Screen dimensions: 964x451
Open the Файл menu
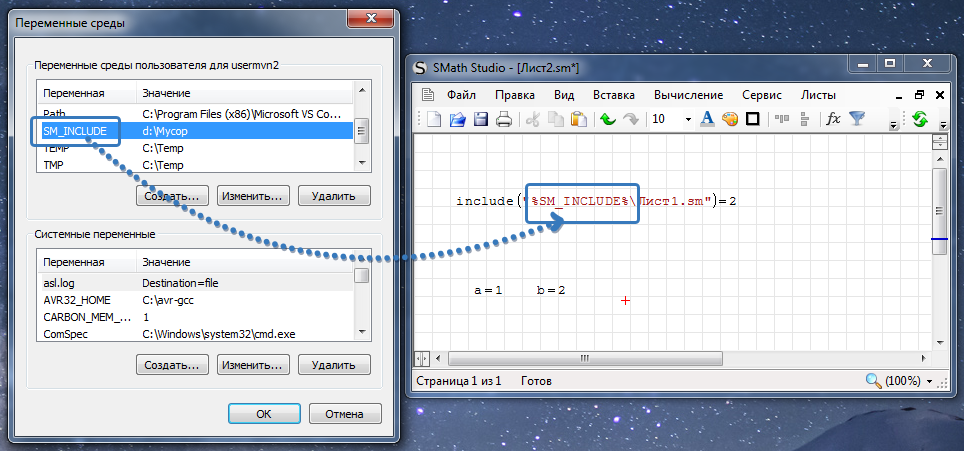[x=461, y=95]
